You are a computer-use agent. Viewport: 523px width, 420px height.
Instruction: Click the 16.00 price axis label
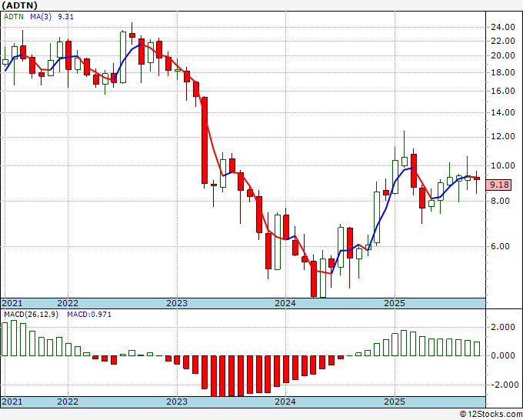503,91
